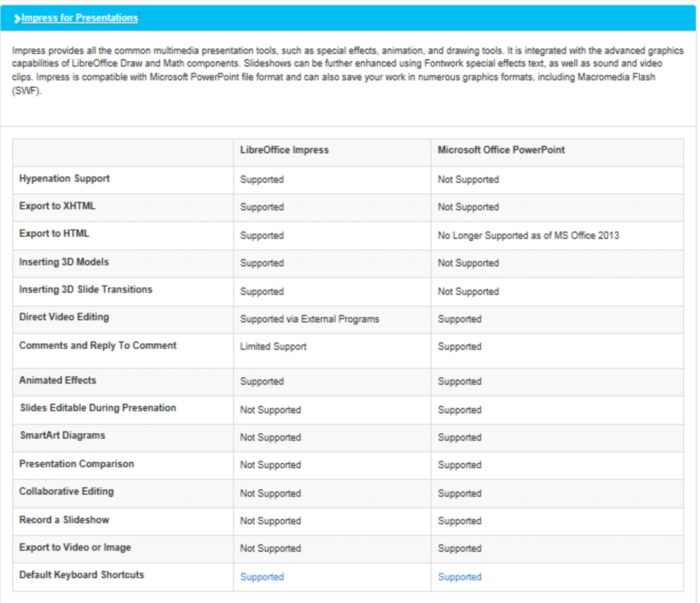Click Impress Not Supported for Presentation Comparison
Image resolution: width=700 pixels, height=603 pixels.
(271, 465)
